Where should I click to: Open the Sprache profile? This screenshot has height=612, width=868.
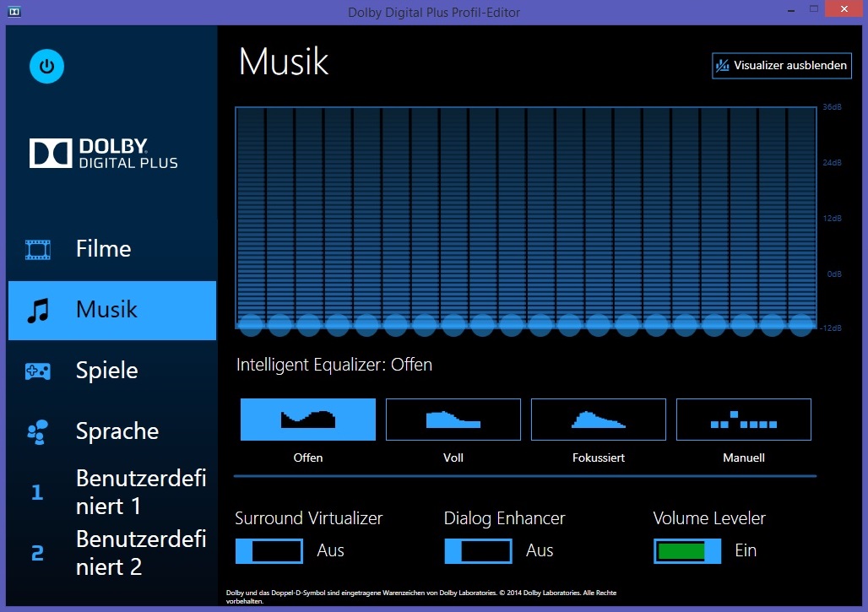tap(111, 431)
